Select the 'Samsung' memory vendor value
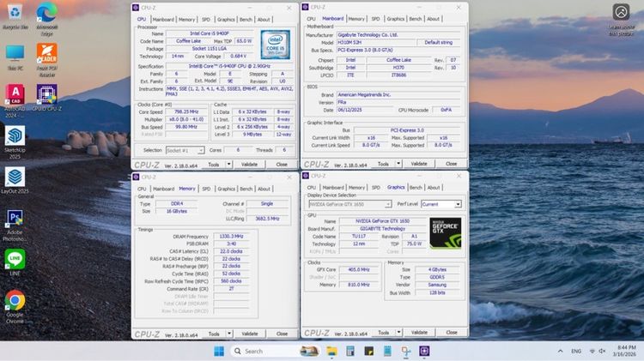 (437, 285)
